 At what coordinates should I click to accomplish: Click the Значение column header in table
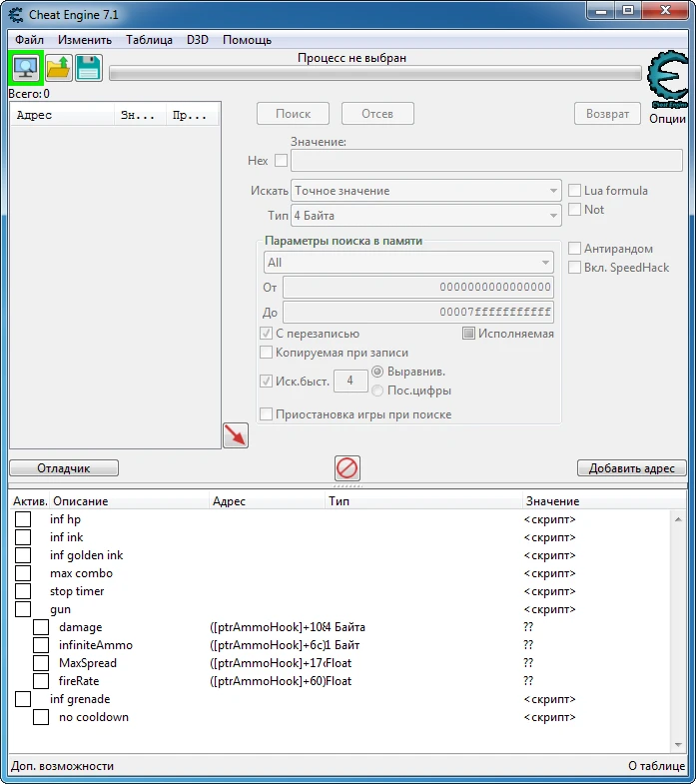(x=604, y=501)
